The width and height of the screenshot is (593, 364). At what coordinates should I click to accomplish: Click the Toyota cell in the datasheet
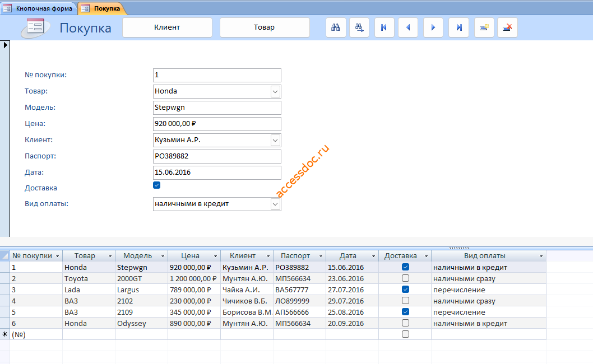coord(89,278)
